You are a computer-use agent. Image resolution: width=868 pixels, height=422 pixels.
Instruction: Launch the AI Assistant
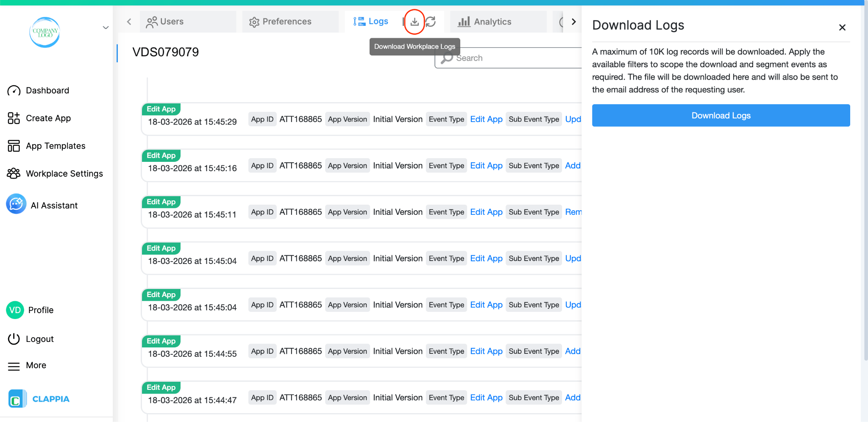point(54,205)
